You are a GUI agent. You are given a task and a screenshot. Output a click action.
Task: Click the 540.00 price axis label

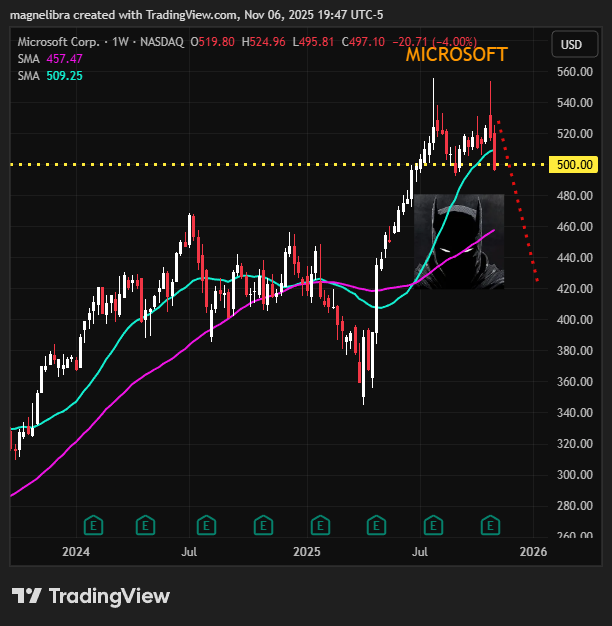(x=574, y=103)
